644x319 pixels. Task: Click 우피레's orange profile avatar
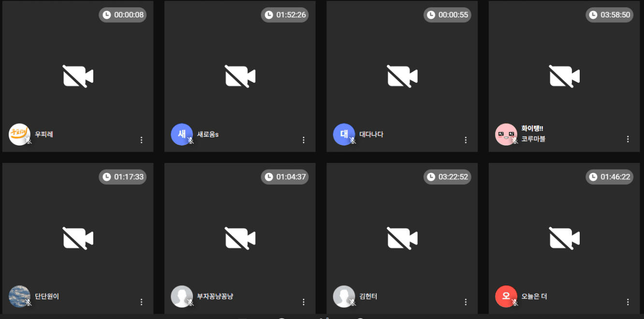(x=19, y=134)
